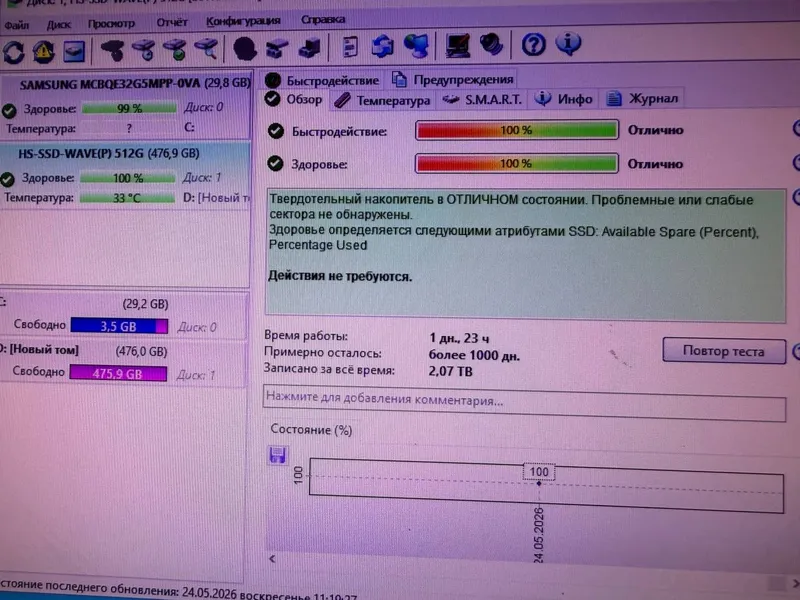
Task: Click the graph left scroll arrow
Action: pyautogui.click(x=272, y=559)
